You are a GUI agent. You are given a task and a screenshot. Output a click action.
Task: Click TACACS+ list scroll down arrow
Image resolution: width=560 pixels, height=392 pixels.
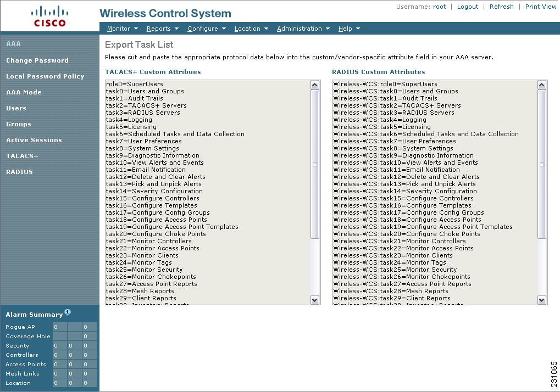click(x=315, y=300)
